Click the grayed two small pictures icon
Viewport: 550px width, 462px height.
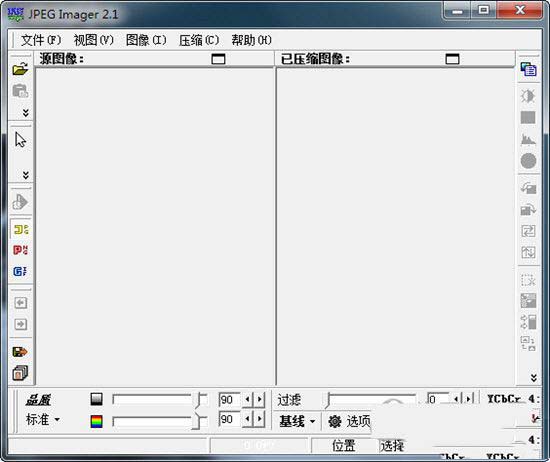tap(528, 343)
